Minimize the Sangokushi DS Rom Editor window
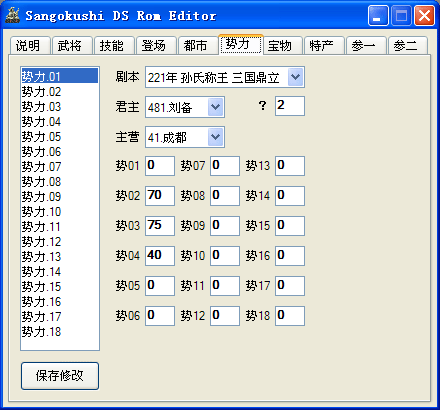Image resolution: width=440 pixels, height=410 pixels. click(378, 16)
